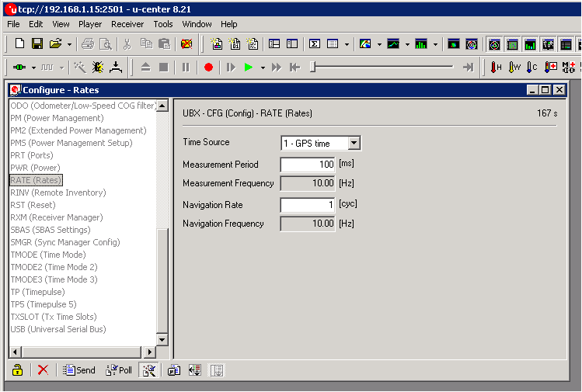Open the Messages View icon
Image resolution: width=582 pixels, height=392 pixels.
pyautogui.click(x=274, y=43)
